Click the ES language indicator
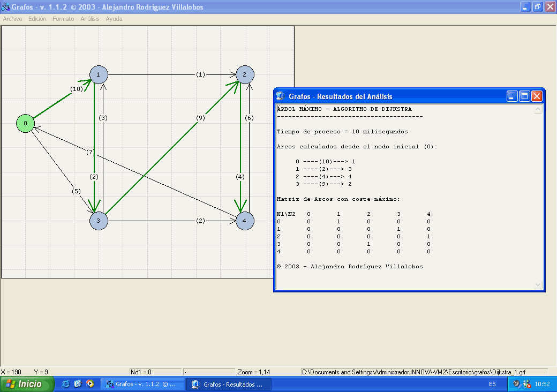This screenshot has width=557, height=392. pyautogui.click(x=492, y=384)
